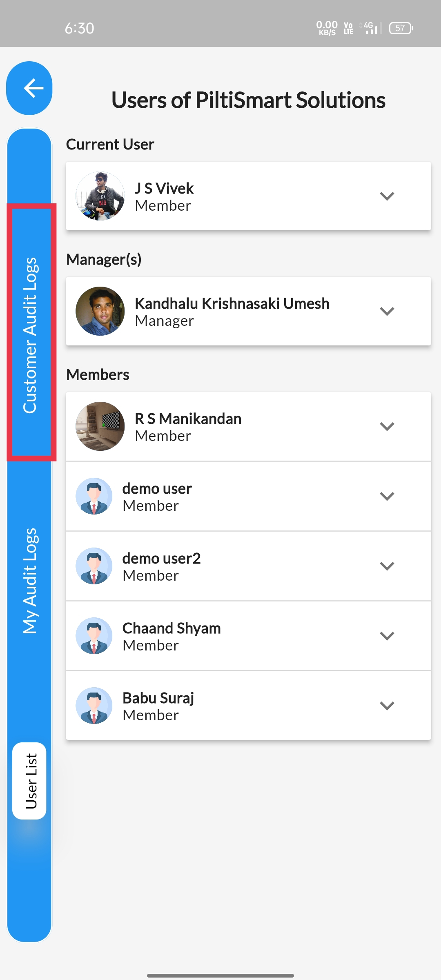
Task: Switch to the My Audit Logs tab
Action: click(x=30, y=581)
